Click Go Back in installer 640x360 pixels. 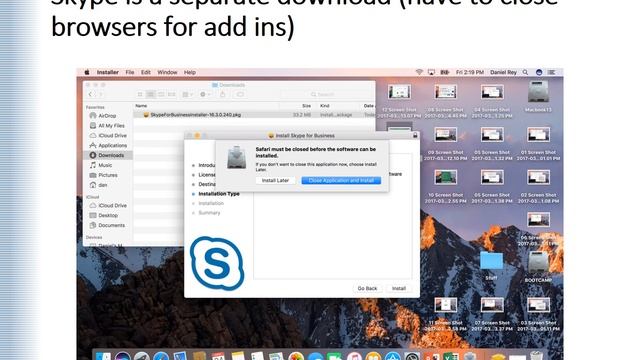point(367,289)
